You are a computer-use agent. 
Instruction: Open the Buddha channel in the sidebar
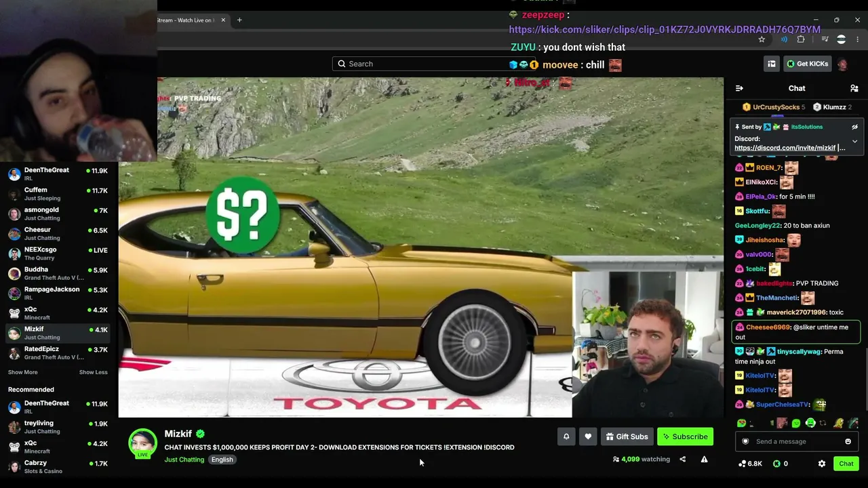(x=58, y=273)
